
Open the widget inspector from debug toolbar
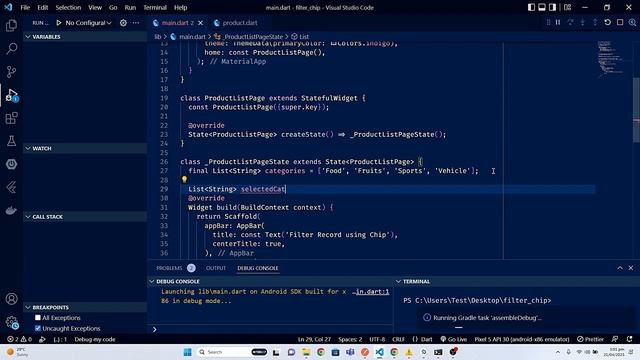tap(632, 22)
